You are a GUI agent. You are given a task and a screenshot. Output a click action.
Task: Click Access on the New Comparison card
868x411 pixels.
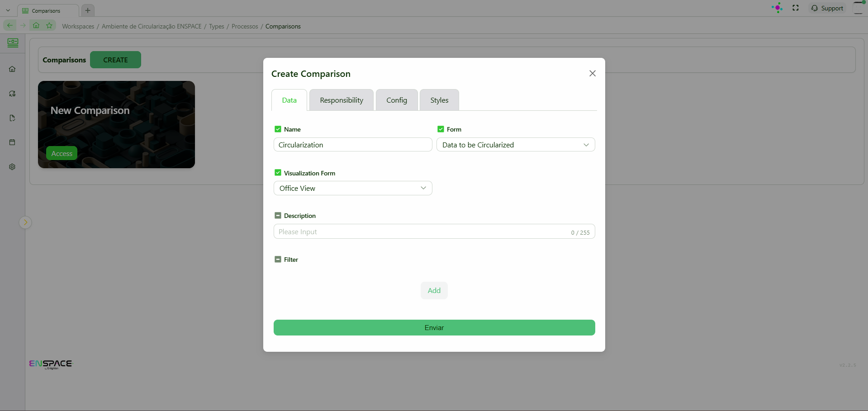[62, 153]
